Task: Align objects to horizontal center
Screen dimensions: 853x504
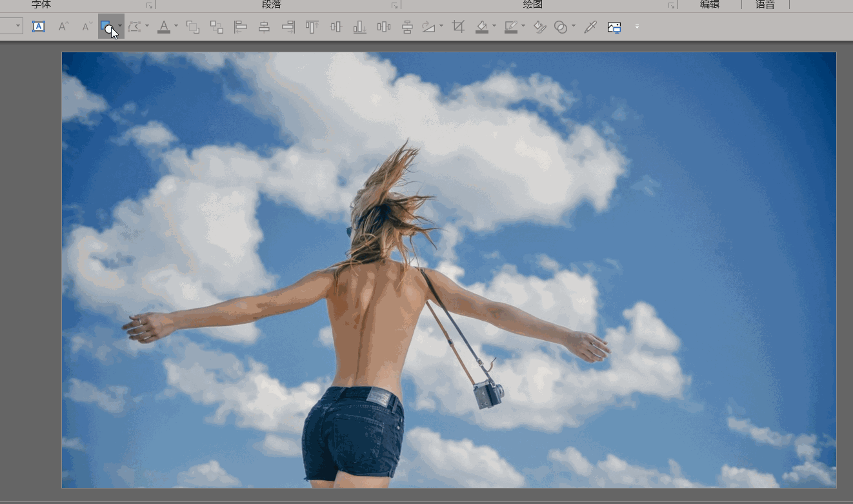Action: [264, 26]
